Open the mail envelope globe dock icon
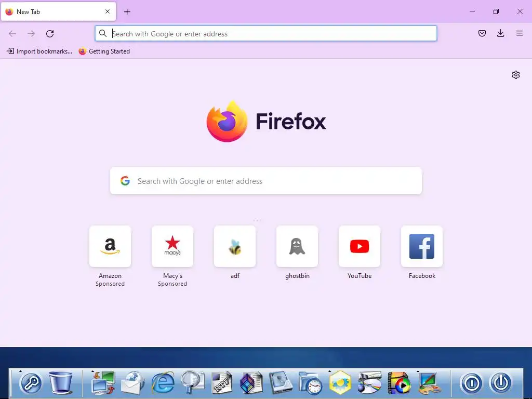Image resolution: width=532 pixels, height=399 pixels. point(133,383)
